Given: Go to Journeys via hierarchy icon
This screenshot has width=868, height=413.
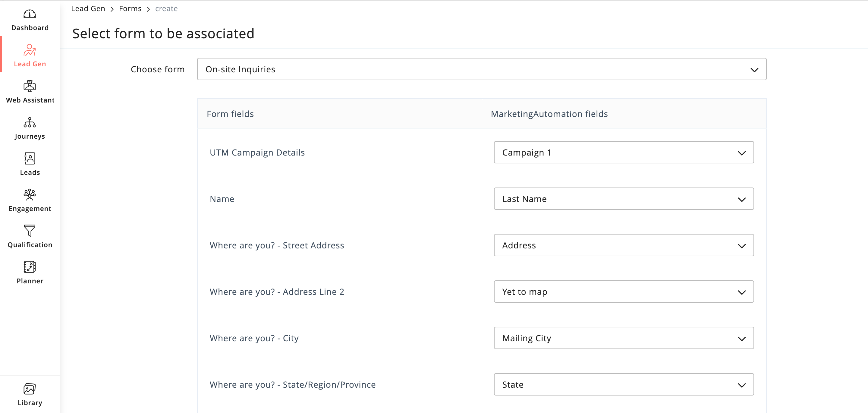Looking at the screenshot, I should [30, 122].
